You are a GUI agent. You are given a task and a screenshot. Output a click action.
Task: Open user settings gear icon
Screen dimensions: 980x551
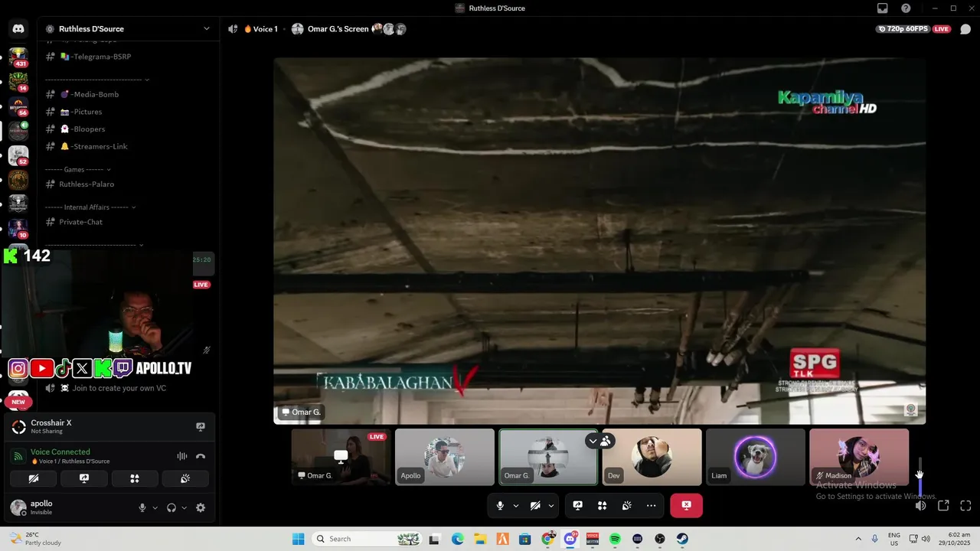(201, 507)
